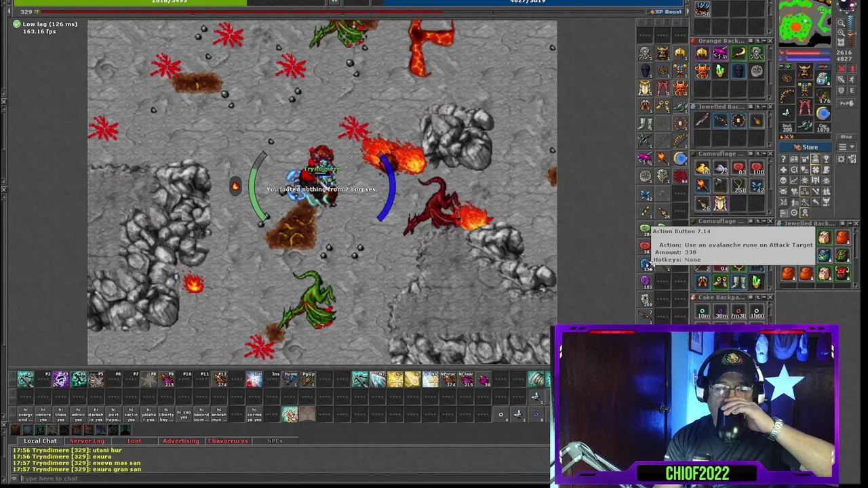Open the Chavorrucos chat tab
This screenshot has height=488, width=868.
(x=228, y=441)
